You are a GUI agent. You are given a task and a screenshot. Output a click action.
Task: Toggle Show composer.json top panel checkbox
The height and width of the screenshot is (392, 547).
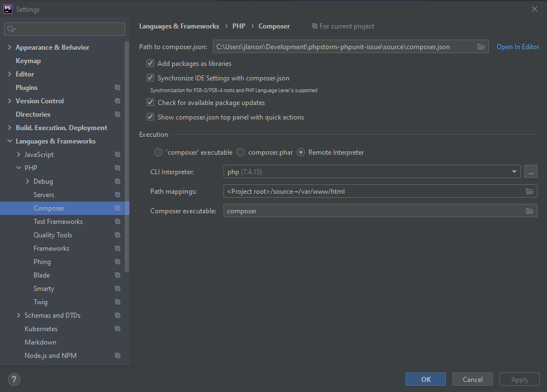[x=150, y=117]
